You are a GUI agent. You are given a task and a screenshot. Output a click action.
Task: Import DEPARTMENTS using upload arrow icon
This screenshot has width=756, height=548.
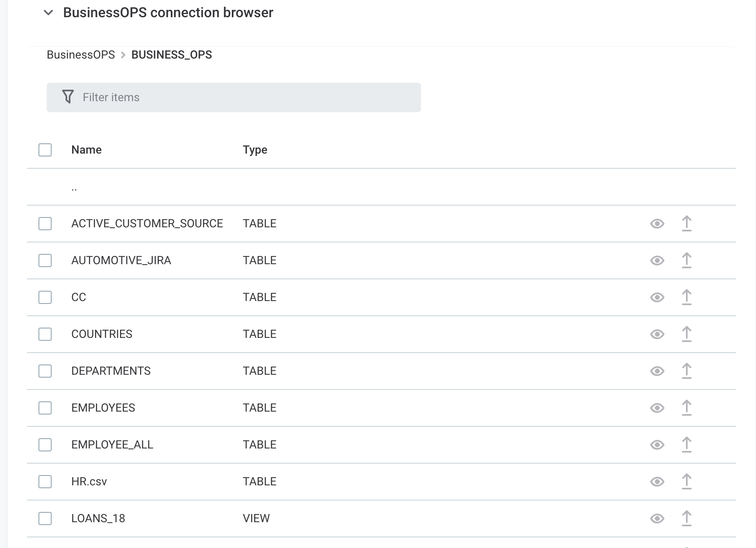pos(686,371)
